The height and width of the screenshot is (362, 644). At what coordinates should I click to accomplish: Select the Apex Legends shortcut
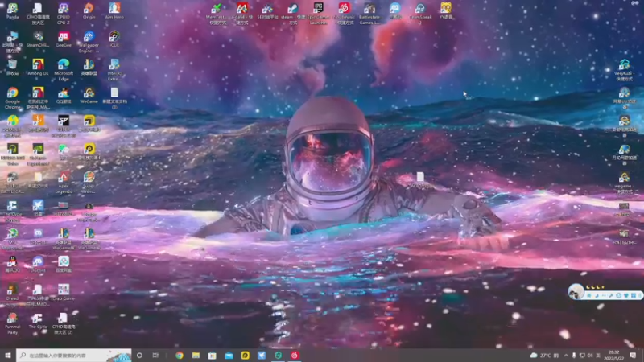pyautogui.click(x=64, y=183)
